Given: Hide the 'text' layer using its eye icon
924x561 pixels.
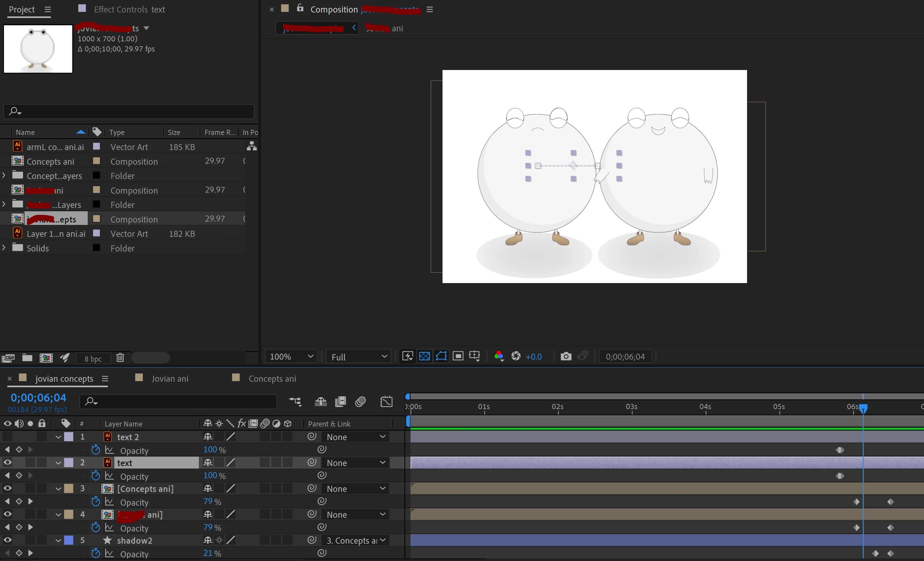Looking at the screenshot, I should [x=8, y=462].
